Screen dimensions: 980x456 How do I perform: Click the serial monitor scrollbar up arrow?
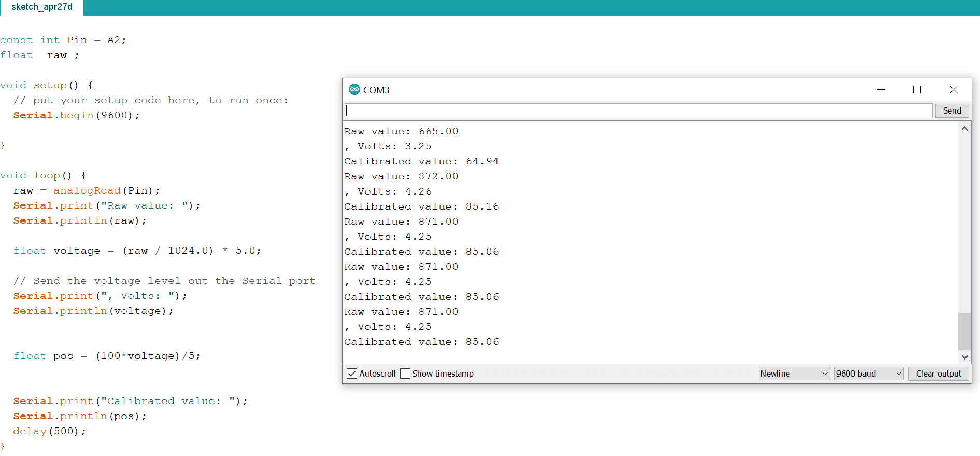click(964, 129)
